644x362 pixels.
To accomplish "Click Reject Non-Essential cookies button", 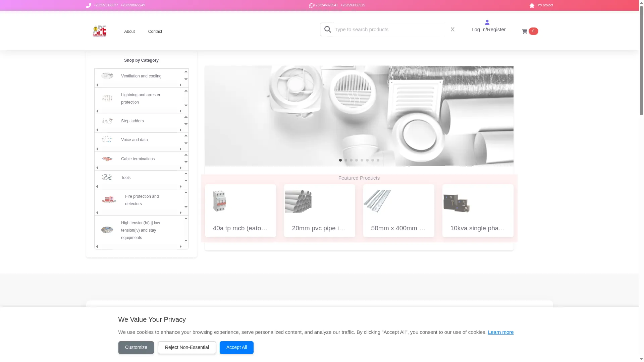I will coord(187,348).
